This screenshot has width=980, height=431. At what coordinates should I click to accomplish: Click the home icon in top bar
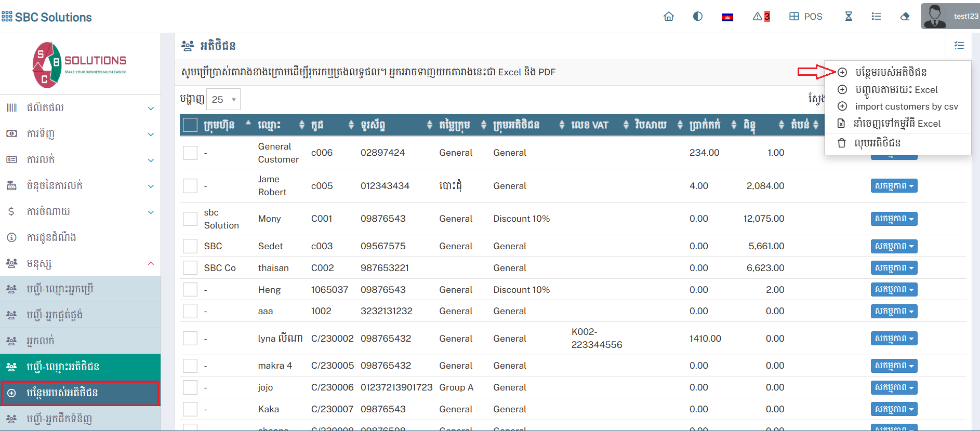click(669, 17)
